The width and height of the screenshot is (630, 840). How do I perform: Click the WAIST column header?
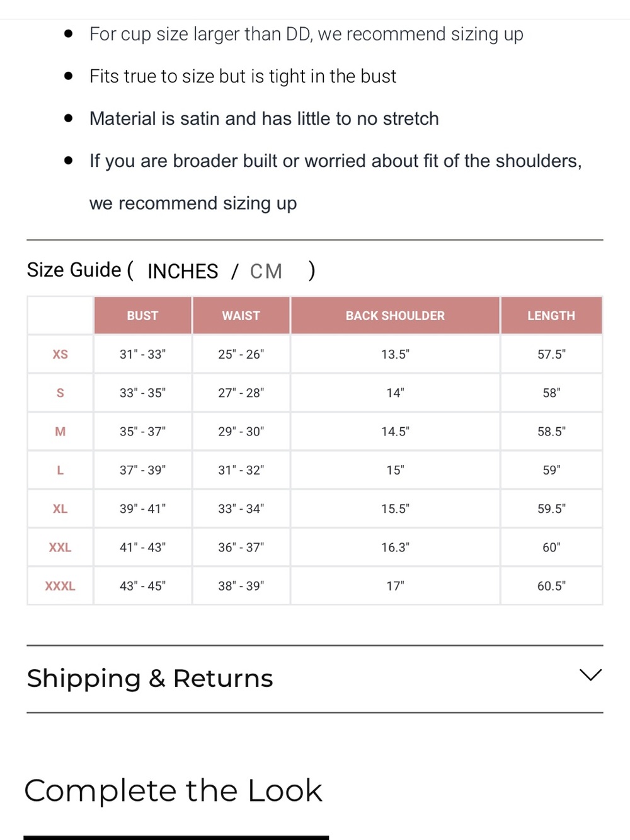(241, 316)
